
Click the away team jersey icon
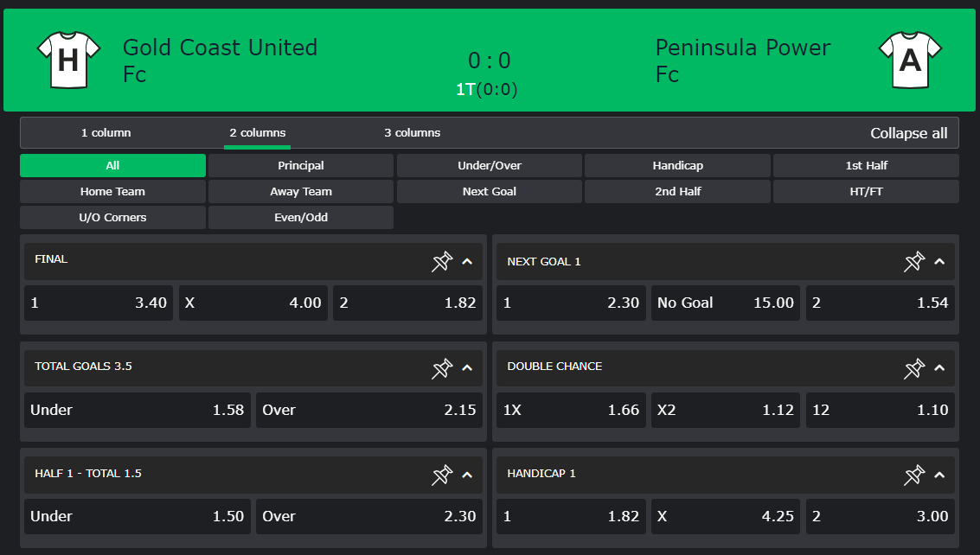pos(910,60)
